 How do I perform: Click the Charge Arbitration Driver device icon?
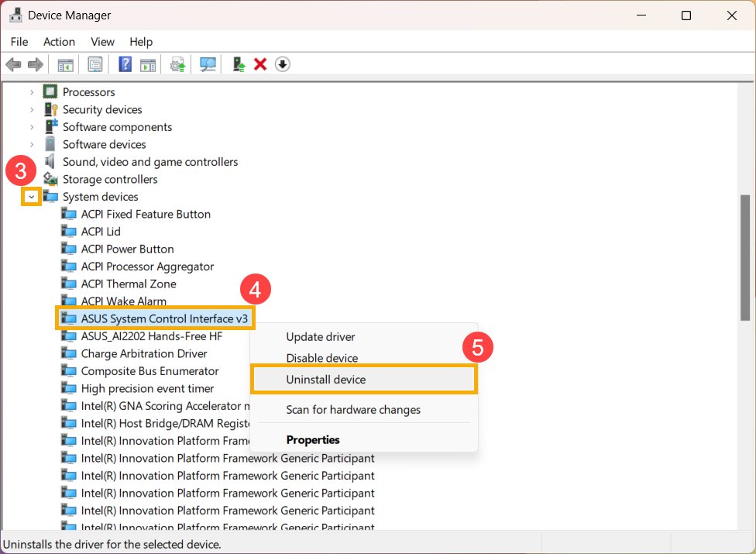tap(68, 353)
